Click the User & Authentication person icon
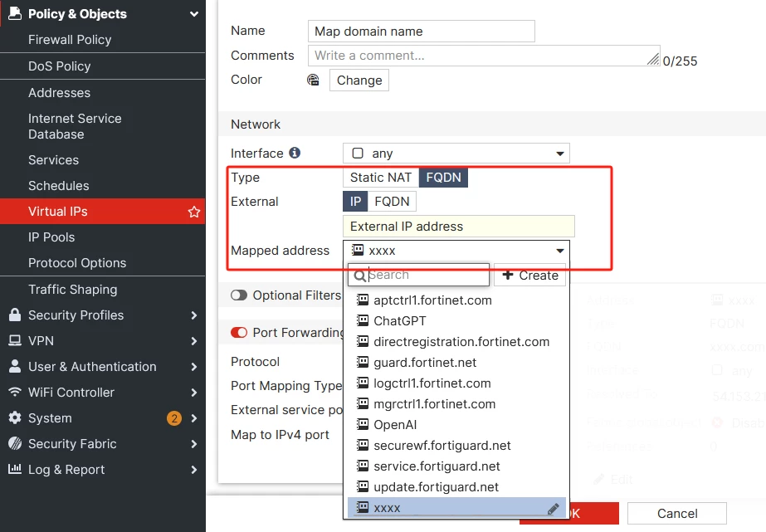The image size is (766, 532). pyautogui.click(x=15, y=366)
